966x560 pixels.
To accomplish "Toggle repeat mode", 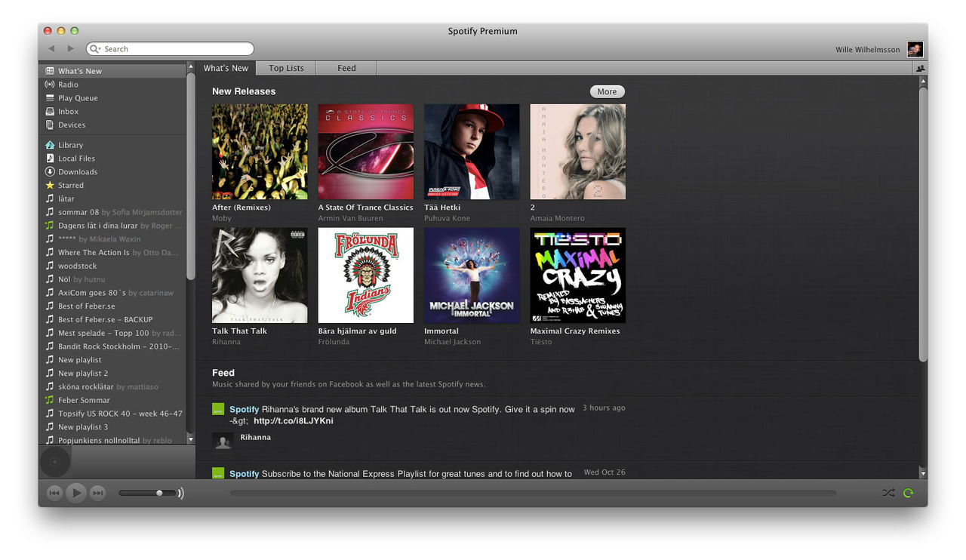I will point(909,493).
